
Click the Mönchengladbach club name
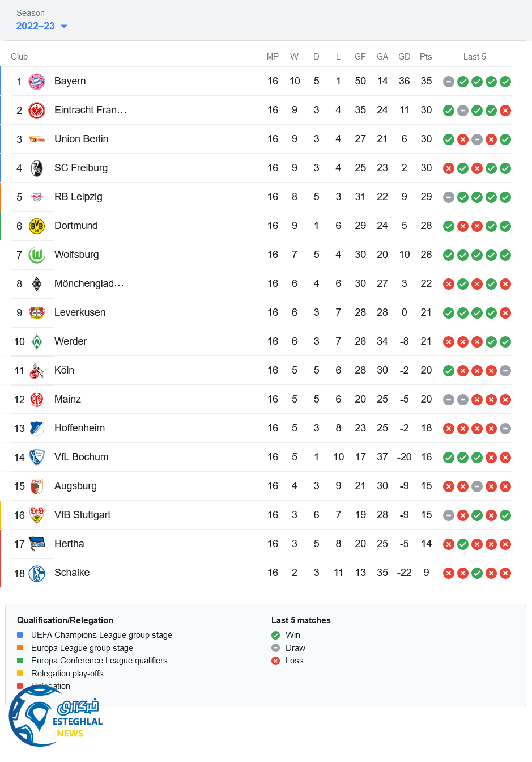89,284
